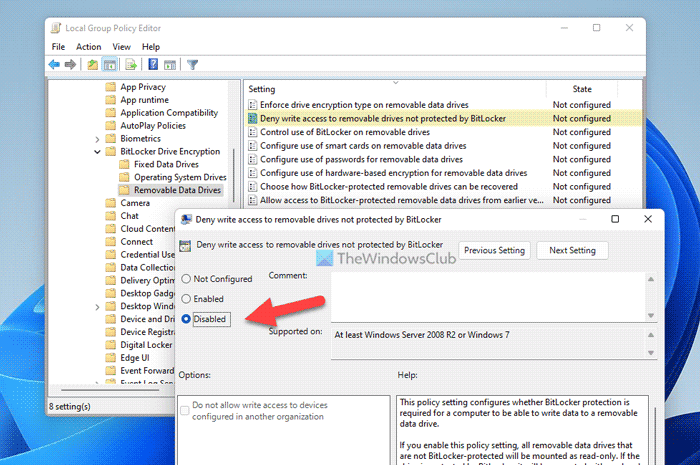Open the File menu

58,47
